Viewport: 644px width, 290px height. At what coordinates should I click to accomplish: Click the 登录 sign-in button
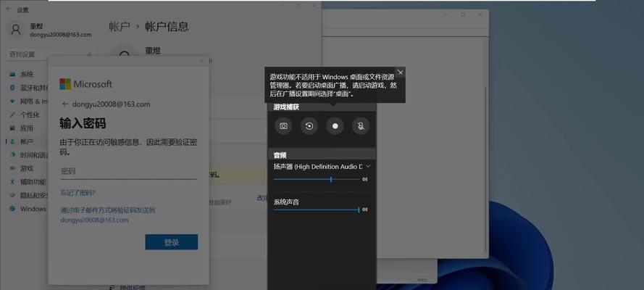click(171, 242)
